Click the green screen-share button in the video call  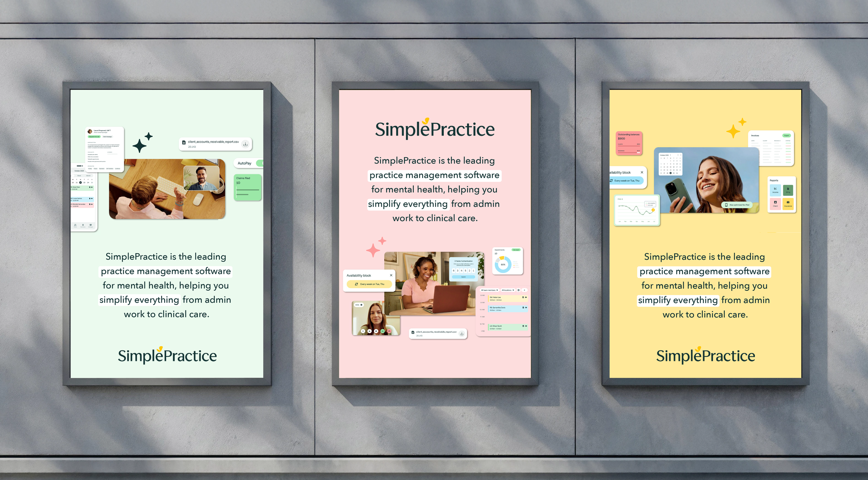pyautogui.click(x=383, y=331)
